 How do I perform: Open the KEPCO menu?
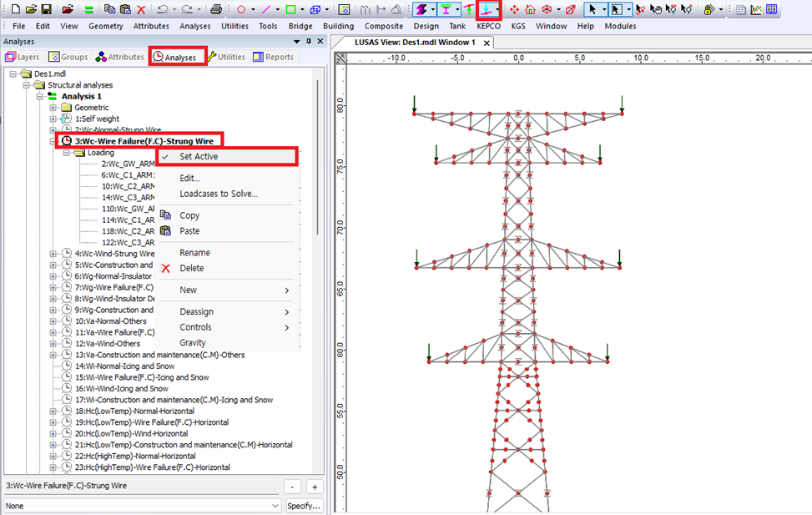pos(488,26)
